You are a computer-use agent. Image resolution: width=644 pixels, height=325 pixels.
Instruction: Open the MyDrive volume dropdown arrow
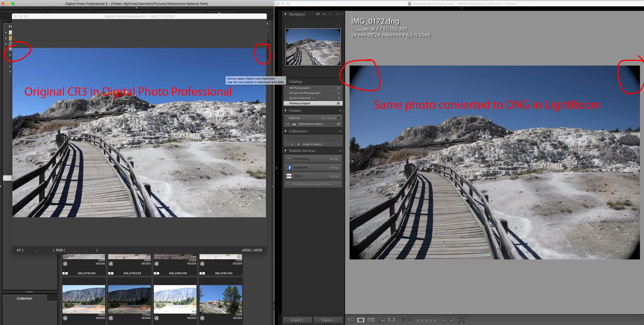pyautogui.click(x=339, y=118)
